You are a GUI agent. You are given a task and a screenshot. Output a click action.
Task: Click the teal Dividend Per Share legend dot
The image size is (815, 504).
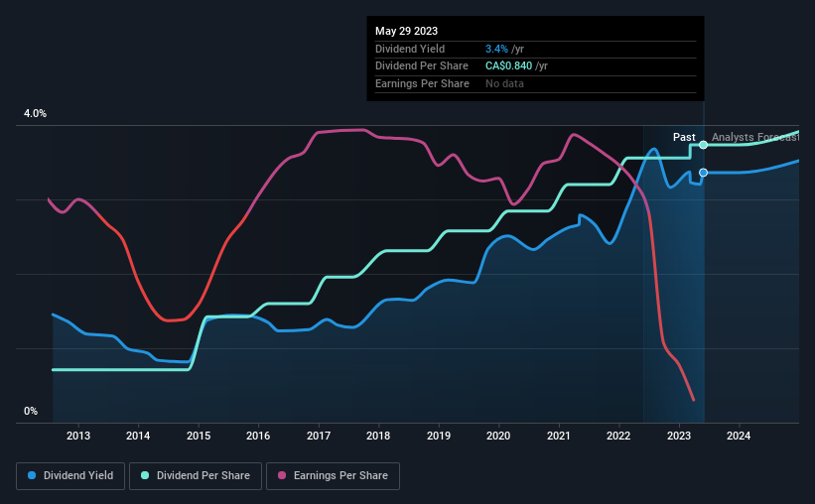pyautogui.click(x=145, y=475)
